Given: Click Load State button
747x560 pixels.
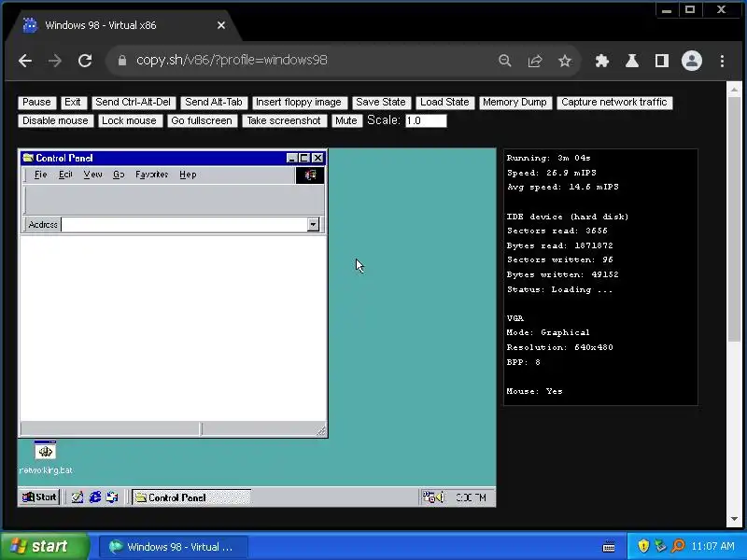Looking at the screenshot, I should coord(444,103).
